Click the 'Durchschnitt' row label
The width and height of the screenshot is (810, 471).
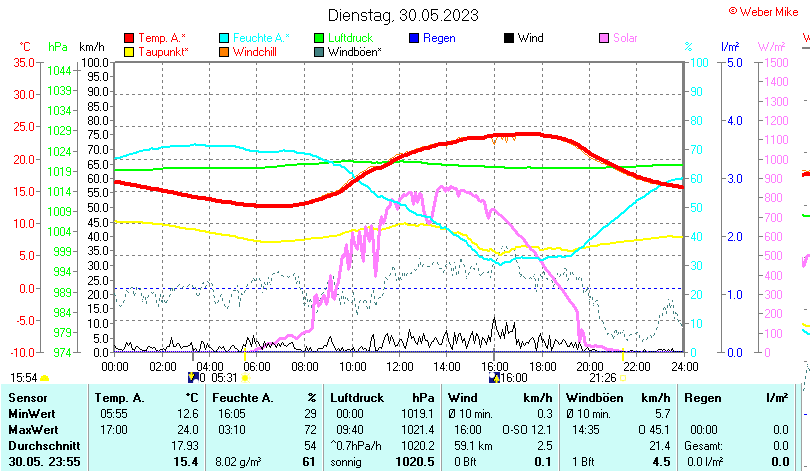(44, 446)
